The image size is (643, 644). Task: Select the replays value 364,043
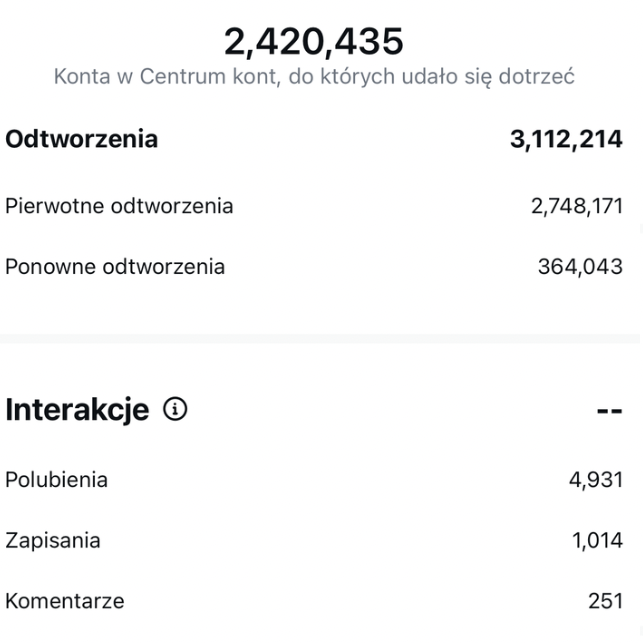(x=580, y=267)
